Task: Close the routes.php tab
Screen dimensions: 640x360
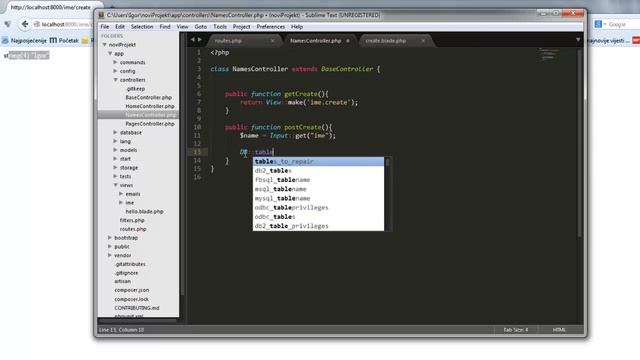Action: click(272, 41)
